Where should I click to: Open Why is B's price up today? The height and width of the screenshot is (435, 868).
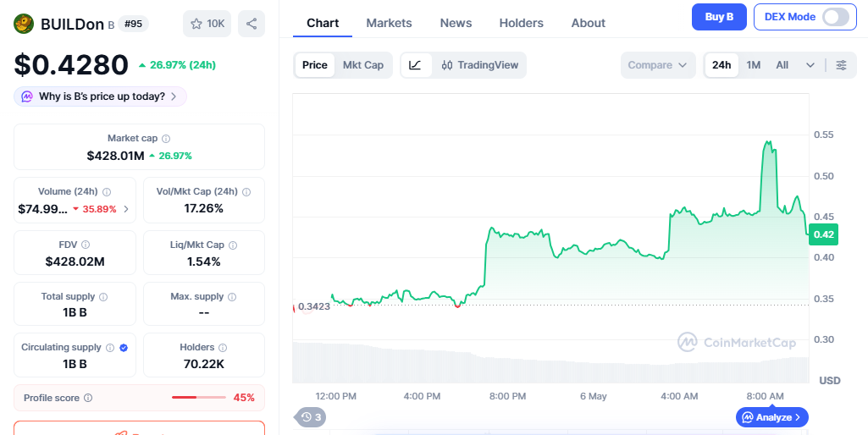coord(100,96)
